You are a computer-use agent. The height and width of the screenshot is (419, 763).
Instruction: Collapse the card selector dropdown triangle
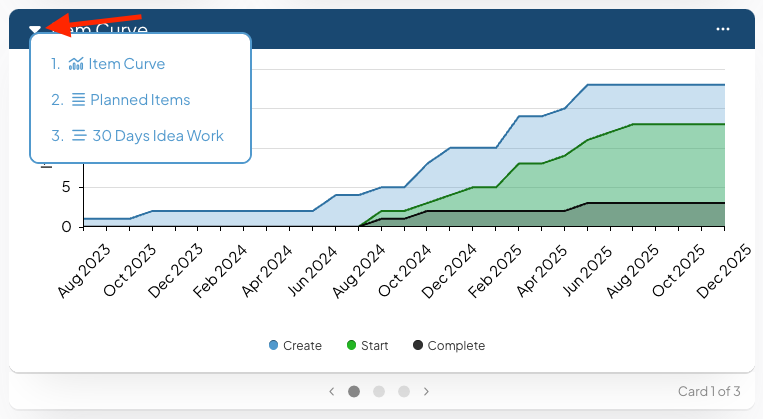pos(34,29)
